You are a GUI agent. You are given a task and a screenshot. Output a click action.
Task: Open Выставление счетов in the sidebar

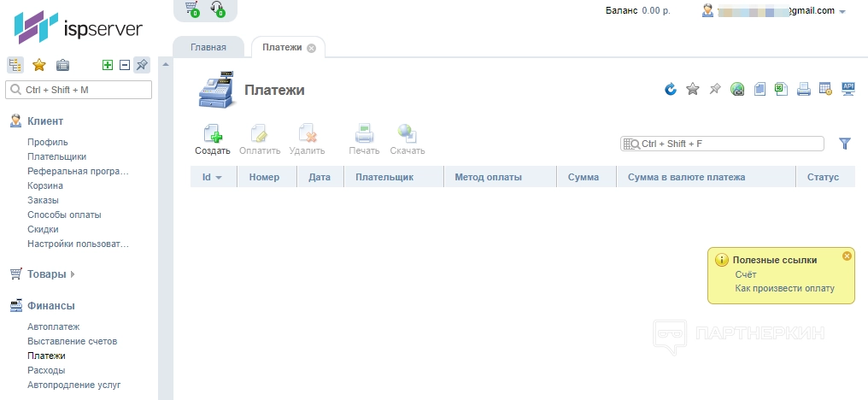pyautogui.click(x=73, y=341)
